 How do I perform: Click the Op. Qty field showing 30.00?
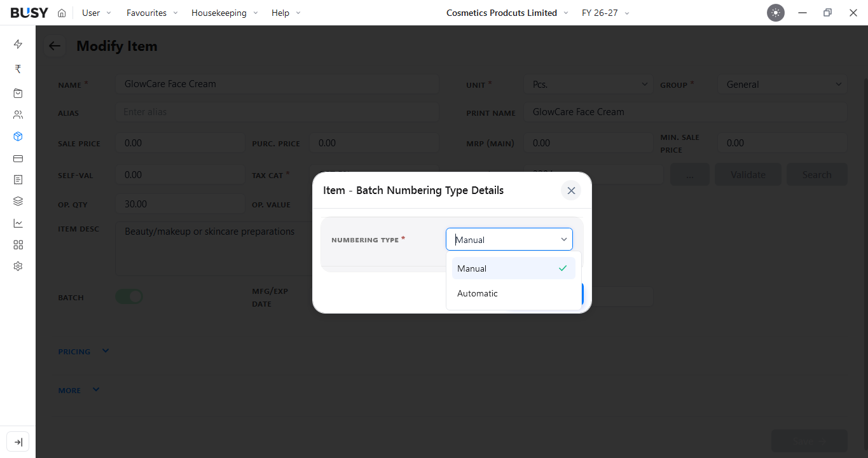180,204
